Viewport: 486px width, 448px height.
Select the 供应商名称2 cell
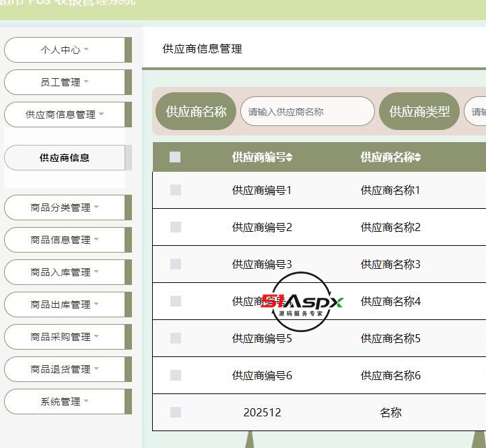tap(390, 227)
